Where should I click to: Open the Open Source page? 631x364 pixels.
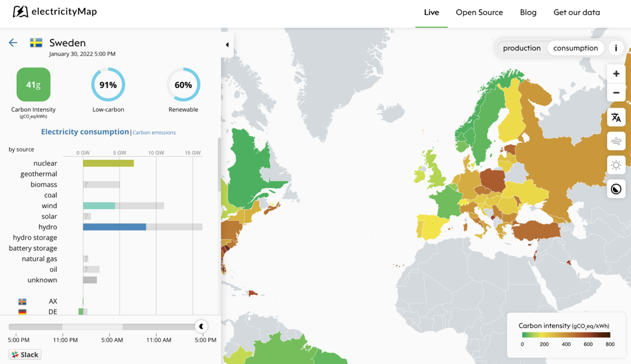pyautogui.click(x=479, y=12)
